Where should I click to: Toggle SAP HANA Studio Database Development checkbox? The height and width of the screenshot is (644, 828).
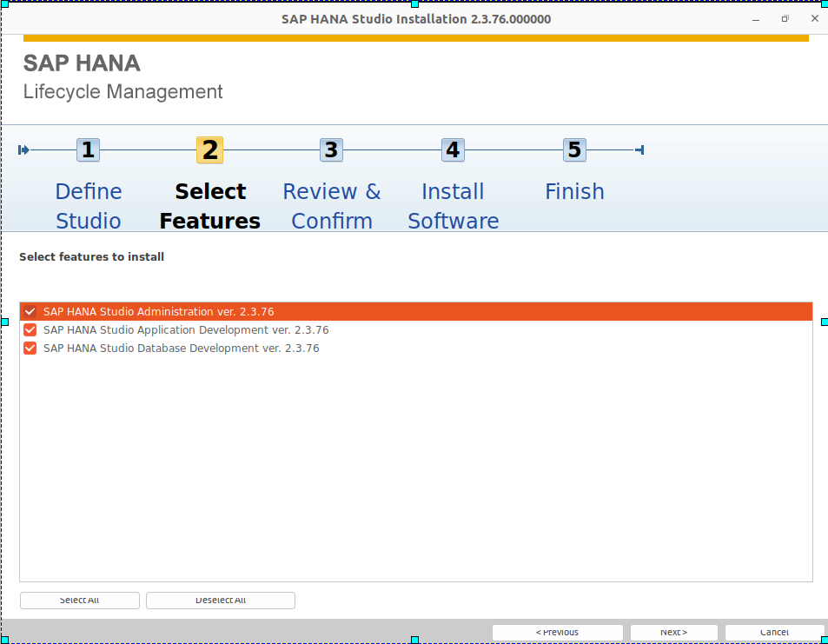[30, 349]
